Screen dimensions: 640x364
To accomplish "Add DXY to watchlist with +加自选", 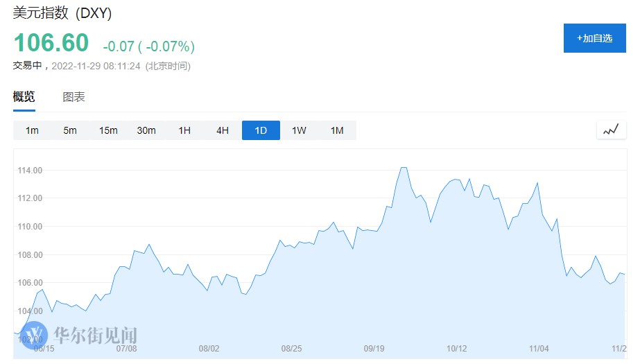I will [594, 38].
